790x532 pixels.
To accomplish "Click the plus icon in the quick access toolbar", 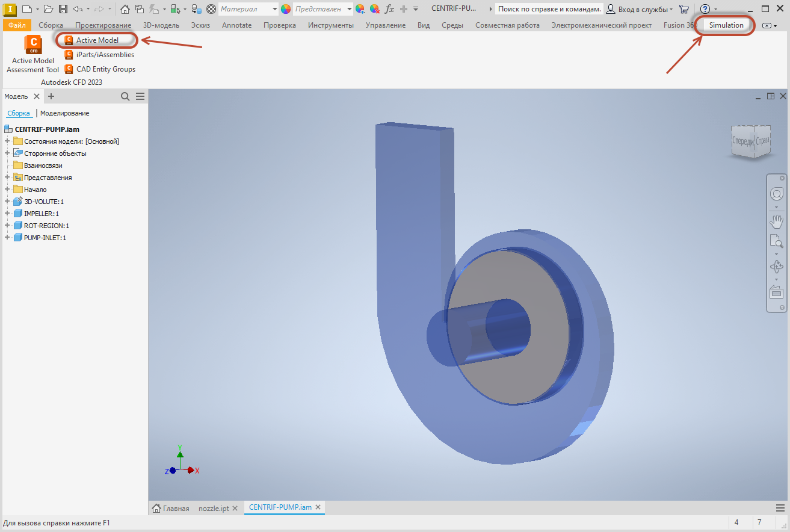I will click(404, 9).
